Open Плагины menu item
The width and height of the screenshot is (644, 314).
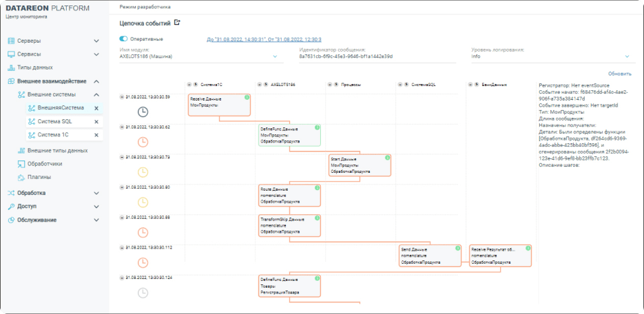click(39, 178)
